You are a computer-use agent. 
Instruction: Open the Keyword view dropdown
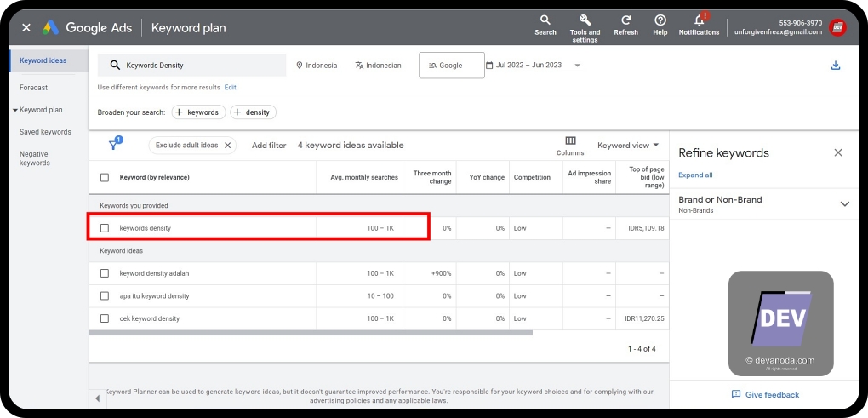pos(628,145)
